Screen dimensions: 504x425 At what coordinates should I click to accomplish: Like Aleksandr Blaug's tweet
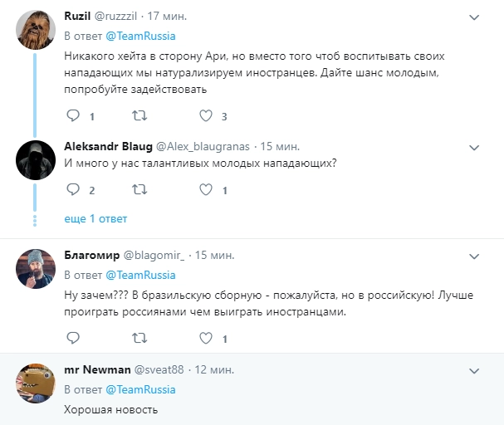click(205, 190)
